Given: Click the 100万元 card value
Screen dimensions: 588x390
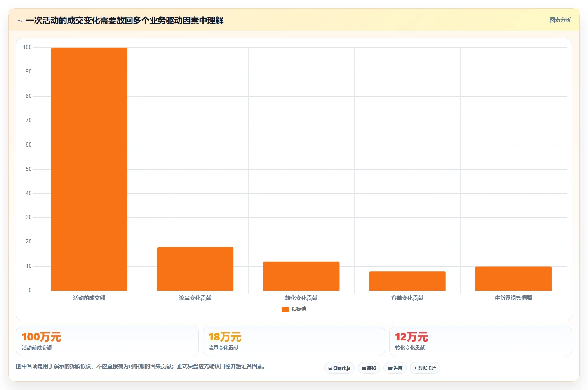Looking at the screenshot, I should (42, 337).
